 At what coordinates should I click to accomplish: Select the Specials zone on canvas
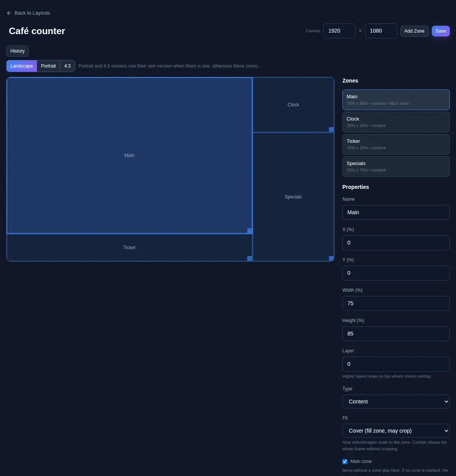coord(293,197)
